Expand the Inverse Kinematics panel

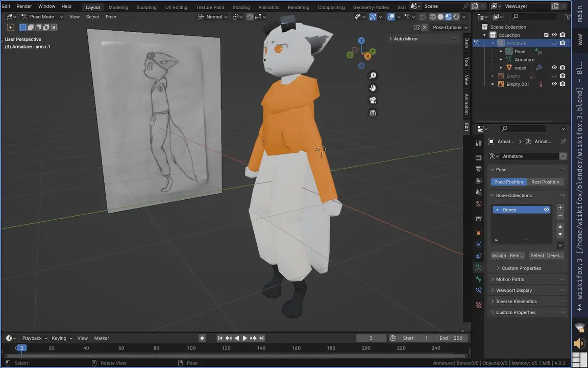(x=516, y=302)
